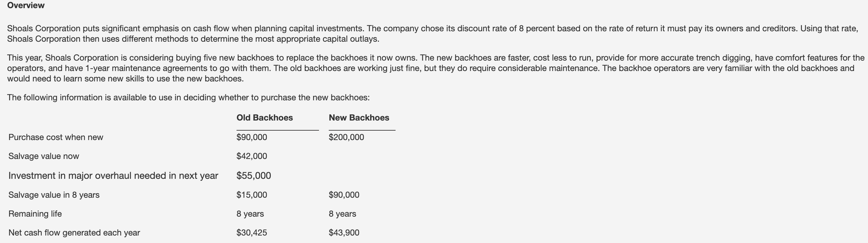The width and height of the screenshot is (868, 243).
Task: Click the $15,000 old salvage value
Action: [x=252, y=195]
